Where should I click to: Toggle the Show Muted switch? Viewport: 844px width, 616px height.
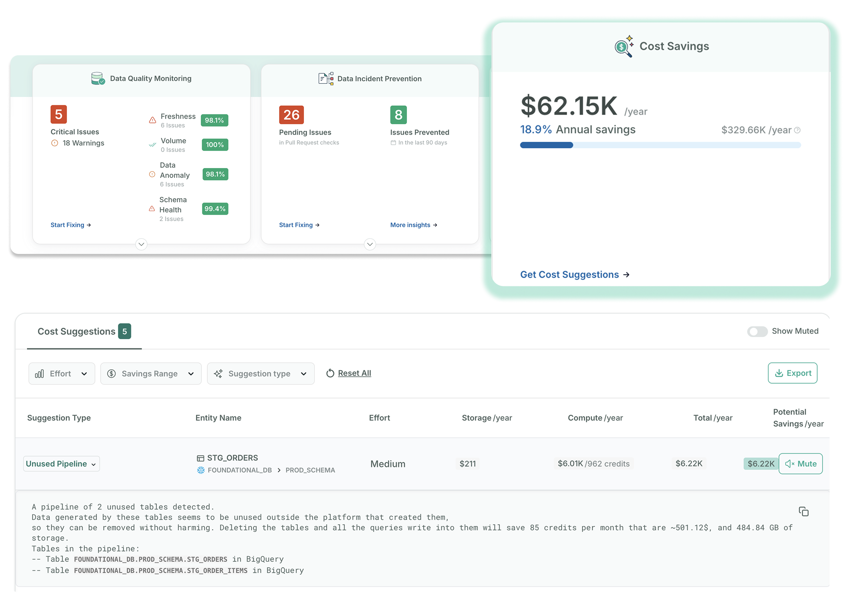click(757, 332)
